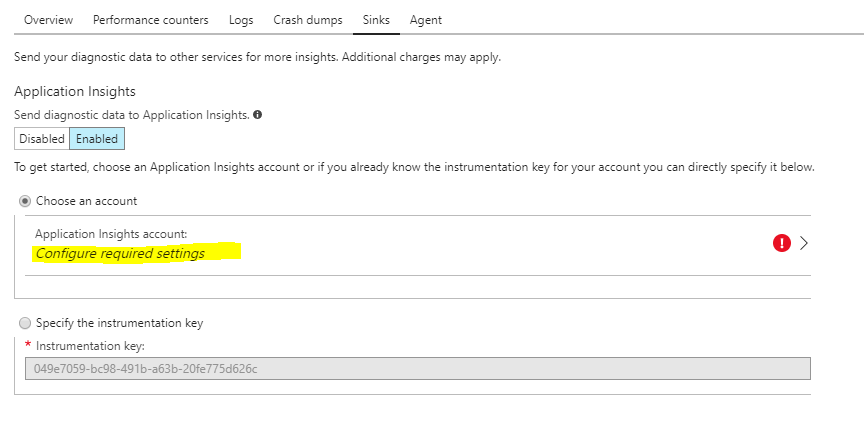Click the 'Choose an account' label text
The width and height of the screenshot is (864, 428).
pyautogui.click(x=87, y=201)
